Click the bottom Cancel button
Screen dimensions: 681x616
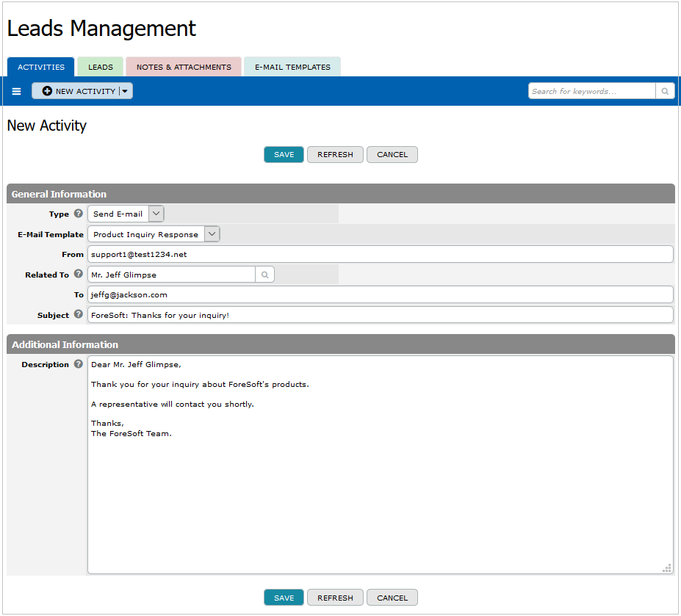click(x=392, y=598)
